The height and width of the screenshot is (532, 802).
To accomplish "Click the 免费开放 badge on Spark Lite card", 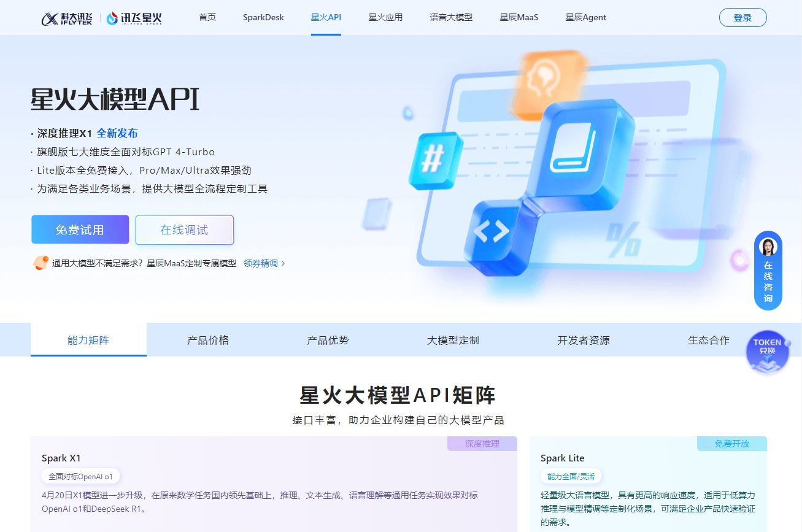I will click(732, 444).
